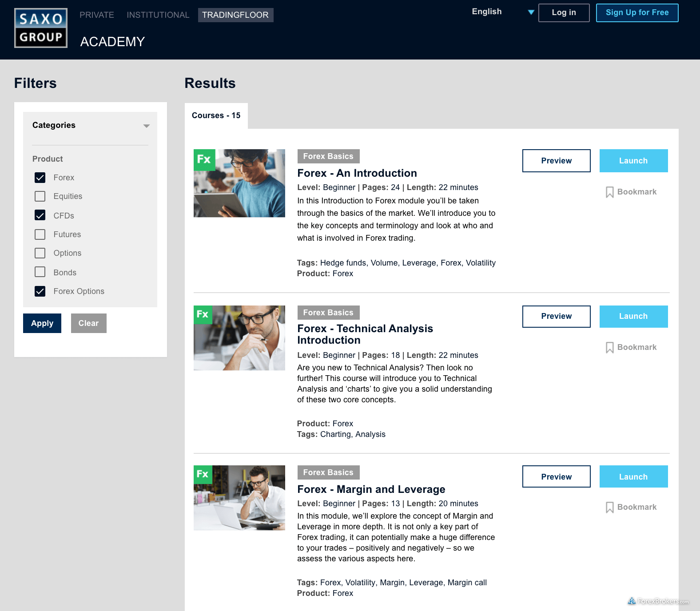The height and width of the screenshot is (611, 700).
Task: Bookmark the Forex - An Introduction course
Action: click(631, 192)
